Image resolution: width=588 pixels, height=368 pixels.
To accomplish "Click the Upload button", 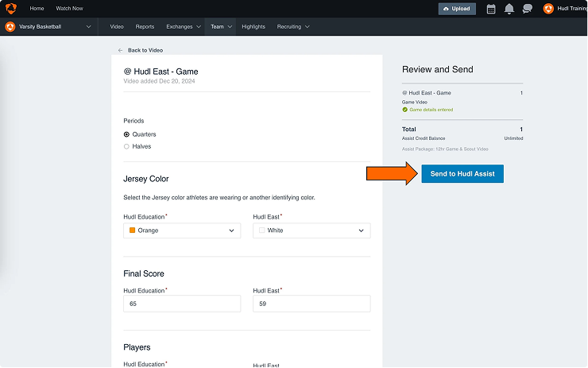I will (457, 9).
